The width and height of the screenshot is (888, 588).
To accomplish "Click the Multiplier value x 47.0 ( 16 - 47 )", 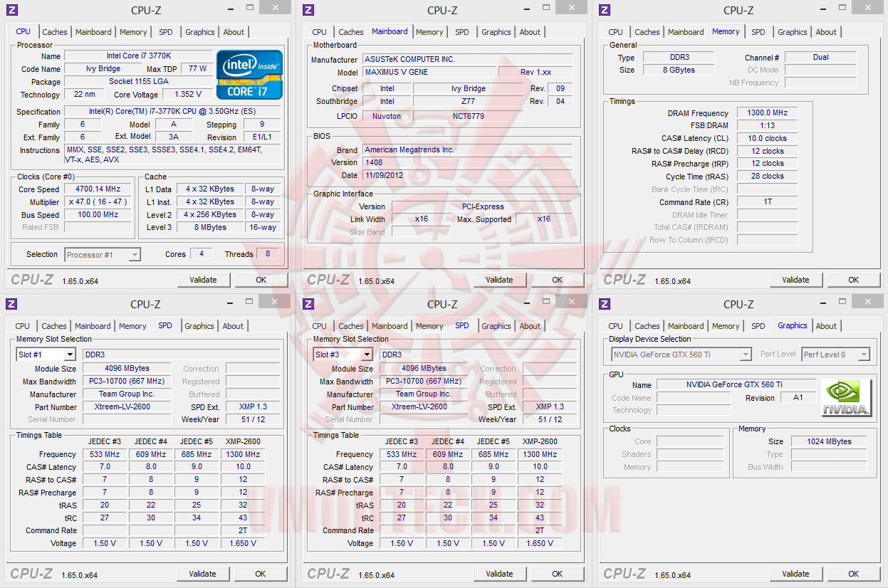I will tap(98, 202).
